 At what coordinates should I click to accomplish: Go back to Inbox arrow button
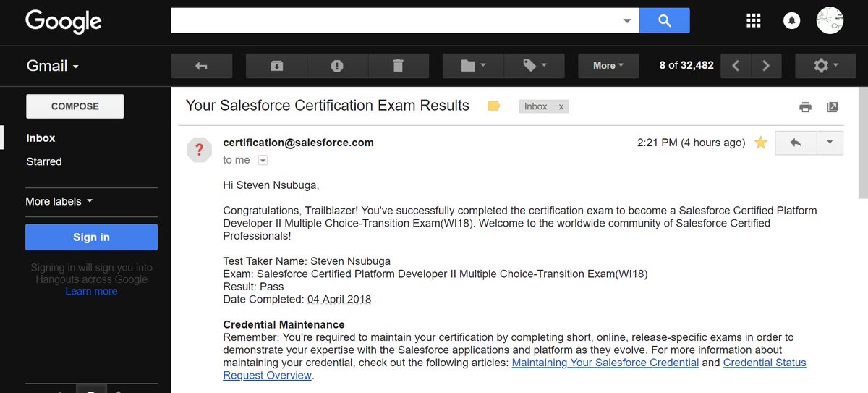[202, 66]
